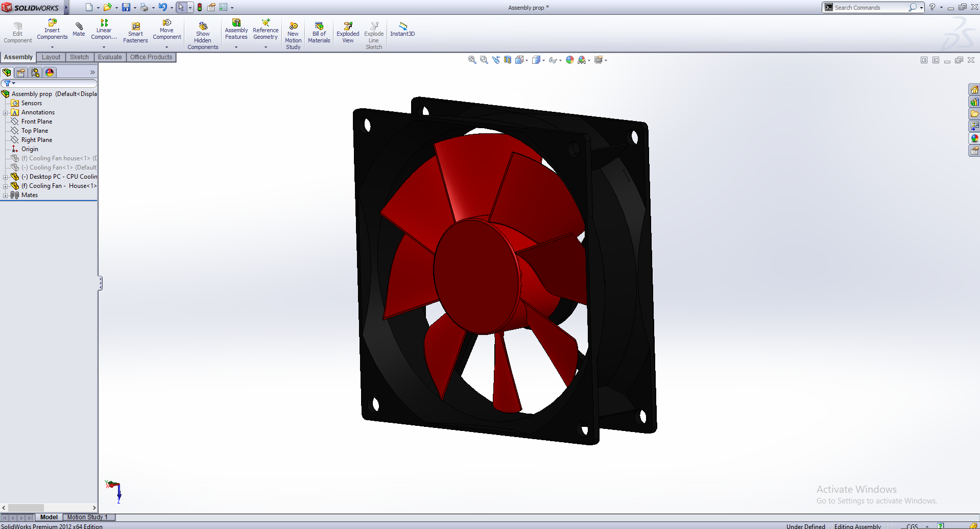Image resolution: width=980 pixels, height=529 pixels.
Task: Select the Model tab
Action: click(x=49, y=517)
